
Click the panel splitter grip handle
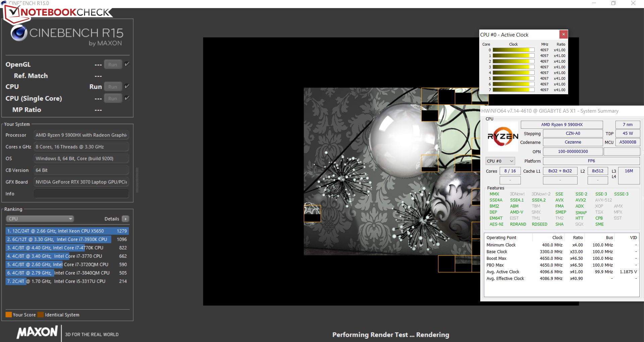(137, 180)
